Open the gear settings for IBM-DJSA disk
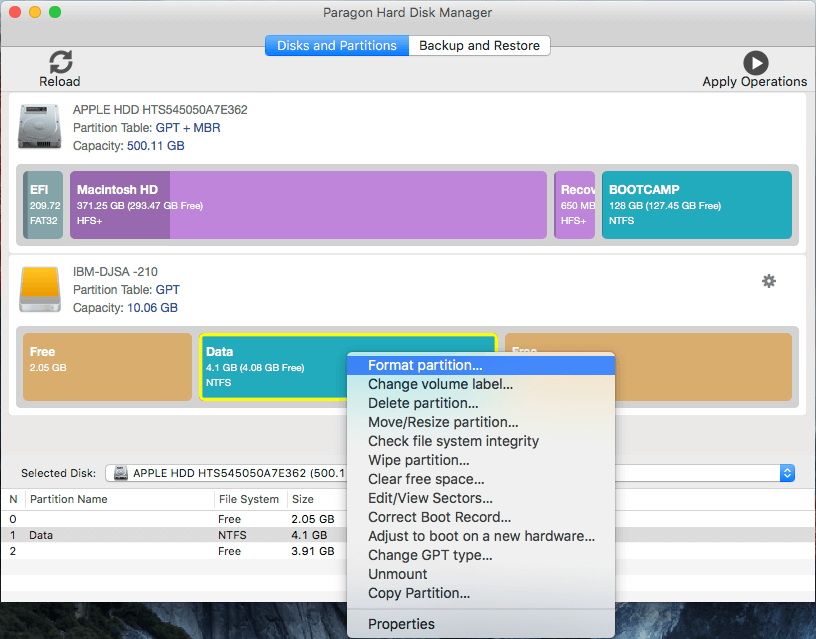Viewport: 816px width, 639px height. (x=768, y=281)
